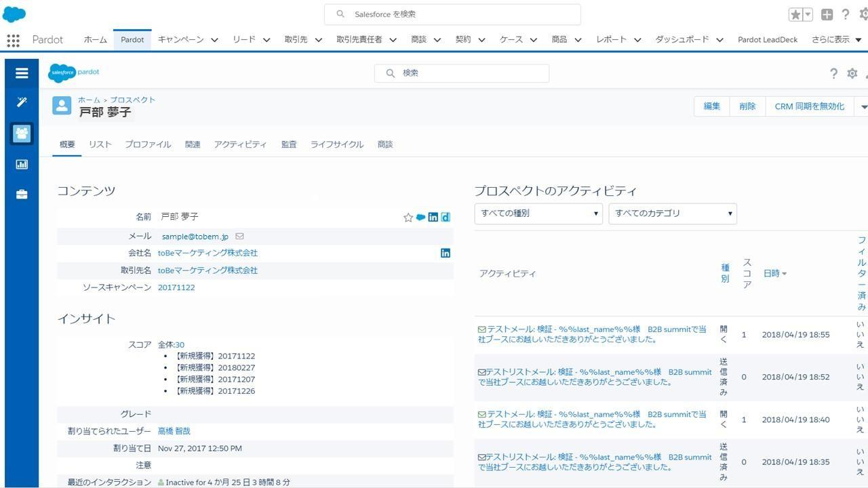This screenshot has height=488, width=868.
Task: Open Pardot settings gear icon
Action: point(852,73)
